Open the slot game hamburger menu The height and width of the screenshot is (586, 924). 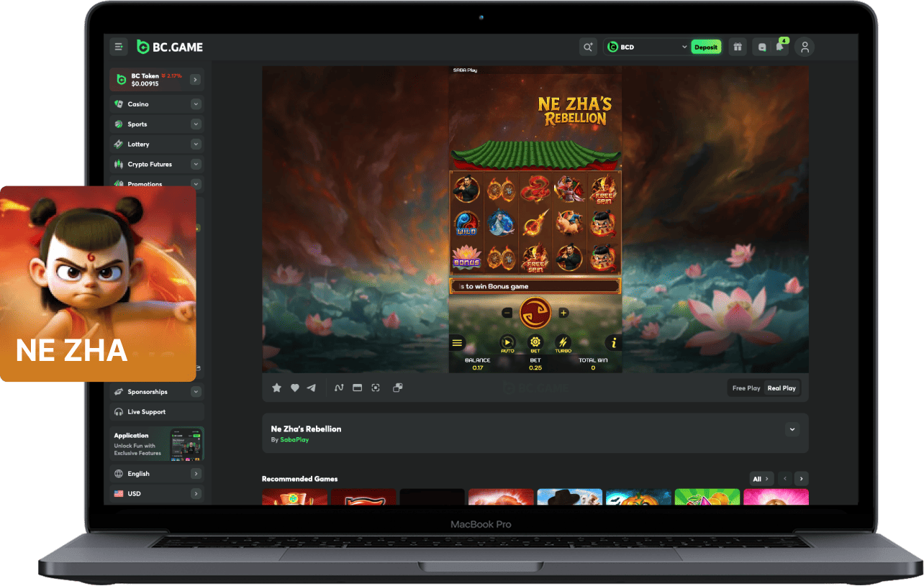pyautogui.click(x=458, y=343)
